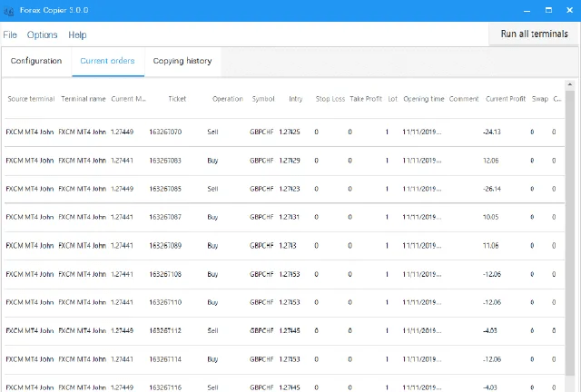Viewport: 581px width, 392px height.
Task: Select the Current orders tab
Action: point(108,61)
